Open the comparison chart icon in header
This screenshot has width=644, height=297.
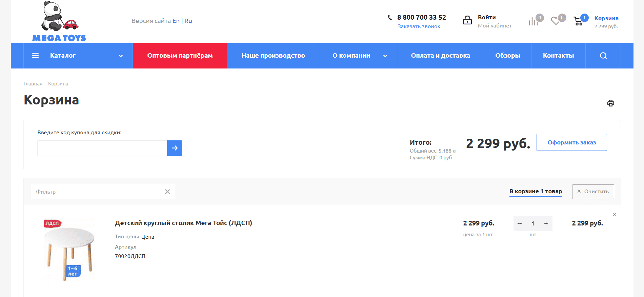[533, 22]
